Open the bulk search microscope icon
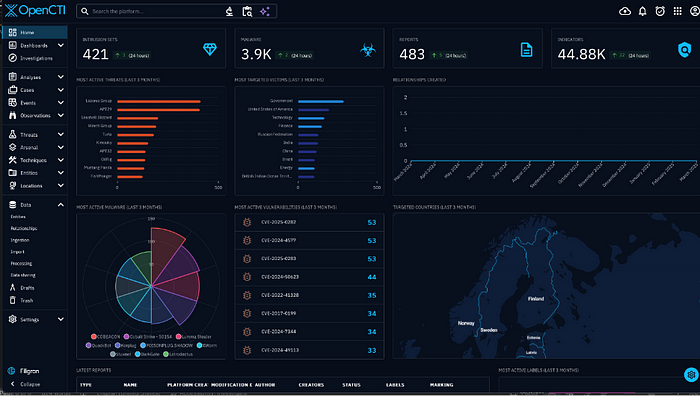The image size is (700, 396). point(229,11)
